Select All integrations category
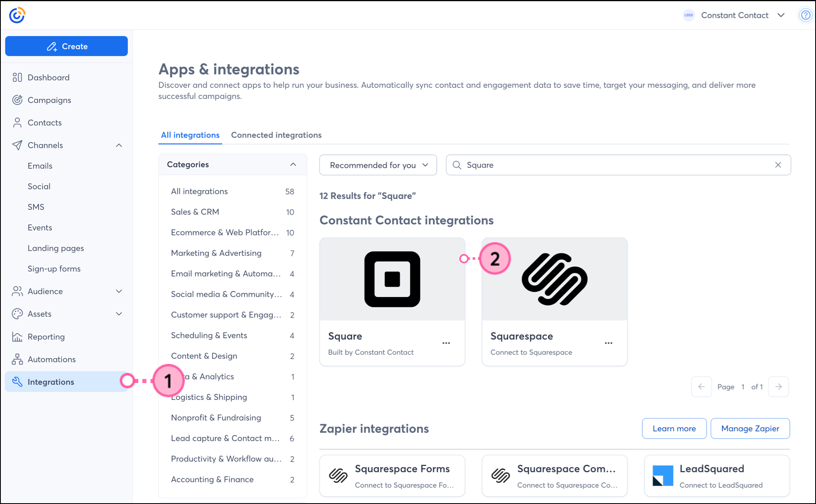816x504 pixels. pyautogui.click(x=233, y=191)
